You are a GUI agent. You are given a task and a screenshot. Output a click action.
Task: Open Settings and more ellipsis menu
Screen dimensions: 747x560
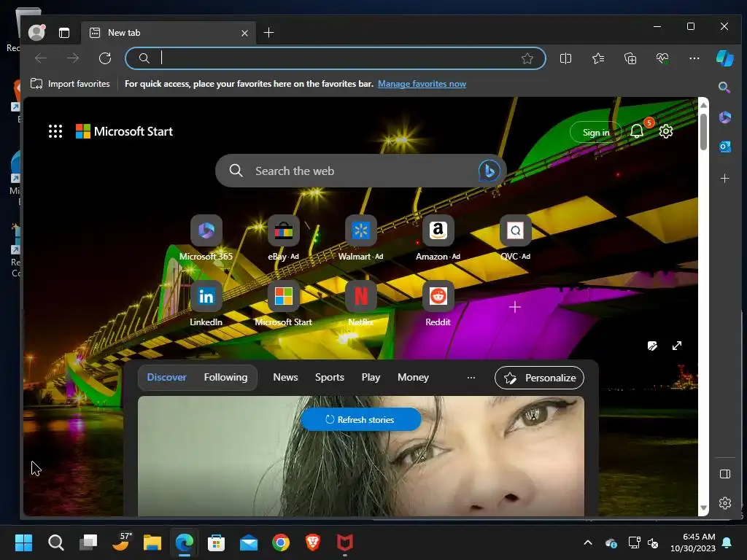pos(694,58)
